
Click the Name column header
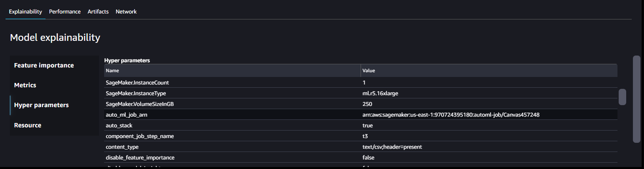(x=232, y=71)
